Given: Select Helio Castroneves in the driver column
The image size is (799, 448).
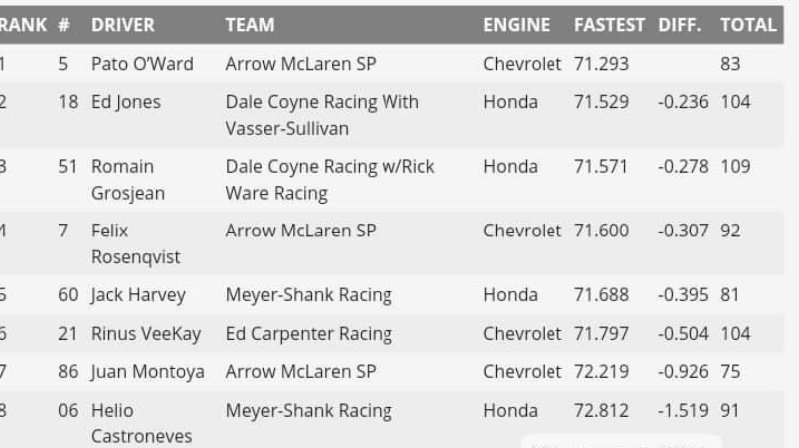Looking at the screenshot, I should [x=138, y=423].
